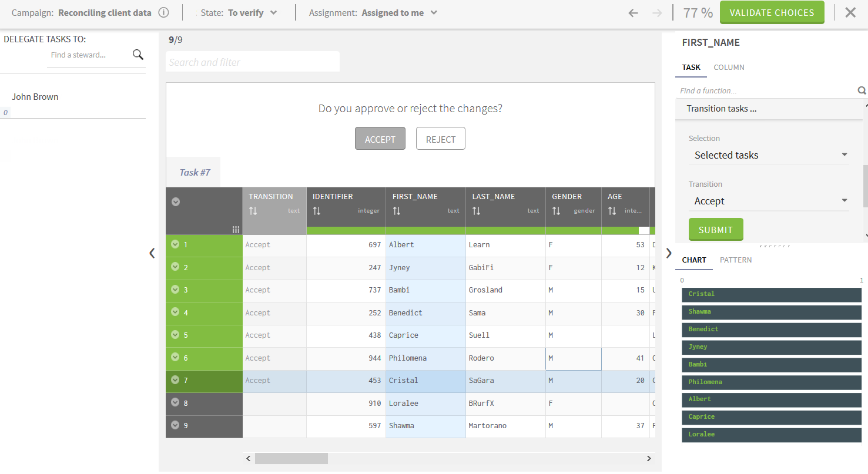Viewport: 868px width, 474px height.
Task: Click the sort icon in FIRST_NAME column
Action: [x=397, y=211]
